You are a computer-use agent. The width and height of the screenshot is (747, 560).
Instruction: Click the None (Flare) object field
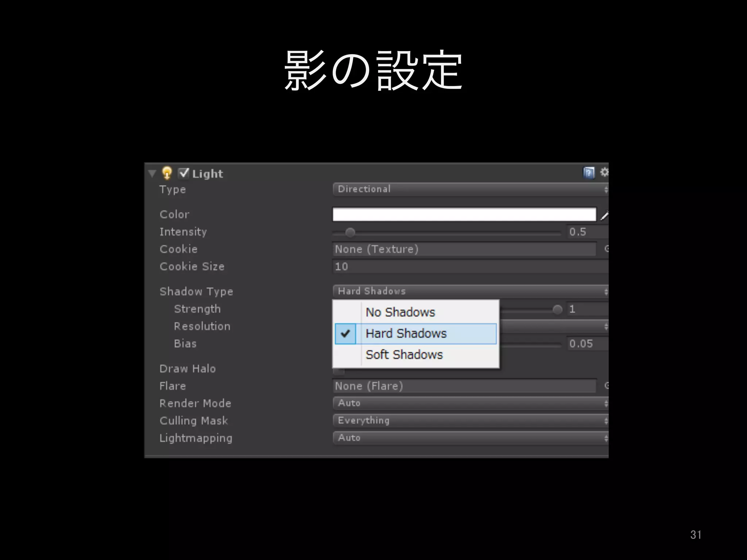(464, 386)
